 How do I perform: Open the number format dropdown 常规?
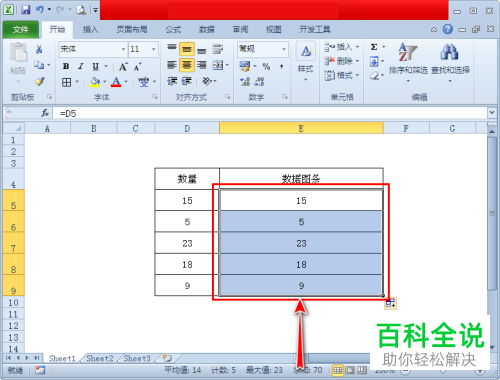click(x=284, y=49)
